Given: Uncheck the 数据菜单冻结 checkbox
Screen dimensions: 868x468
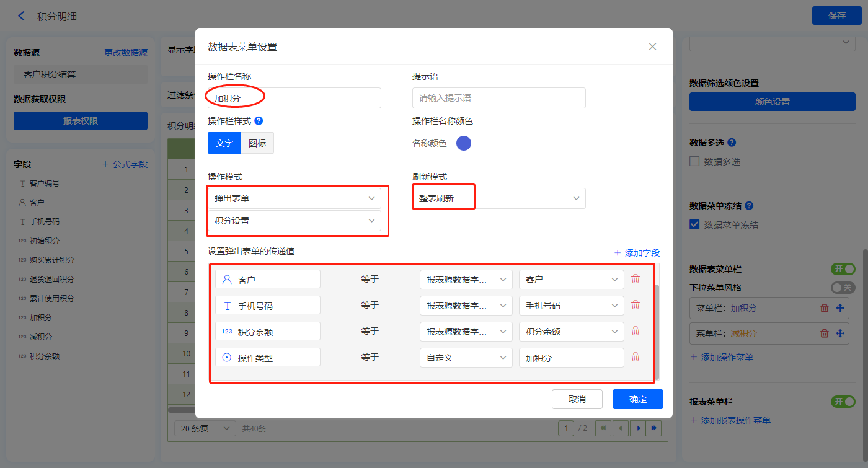Looking at the screenshot, I should [694, 224].
